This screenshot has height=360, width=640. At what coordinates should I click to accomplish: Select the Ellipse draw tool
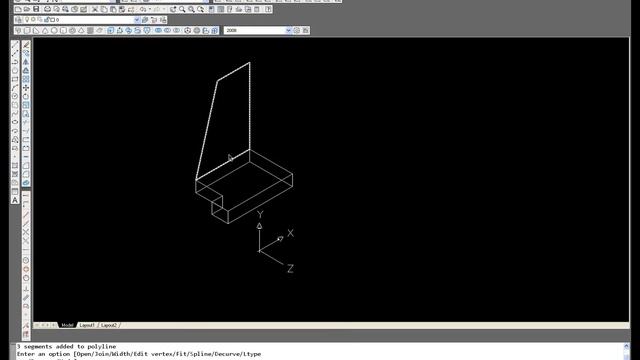[x=15, y=122]
